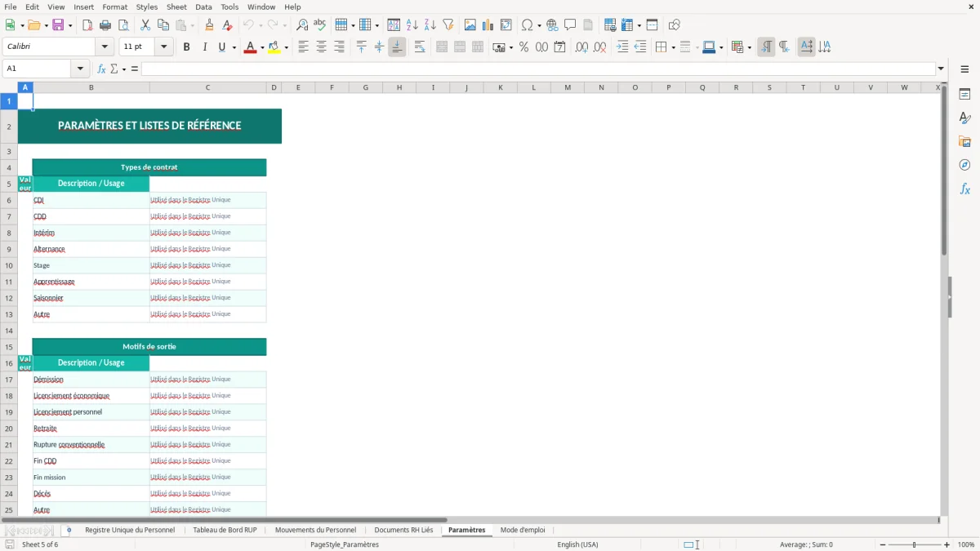980x551 pixels.
Task: Toggle Underline formatting
Action: tap(222, 47)
